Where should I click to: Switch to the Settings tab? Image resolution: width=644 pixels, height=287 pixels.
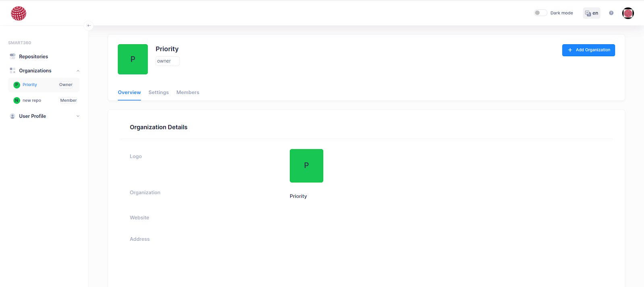159,92
